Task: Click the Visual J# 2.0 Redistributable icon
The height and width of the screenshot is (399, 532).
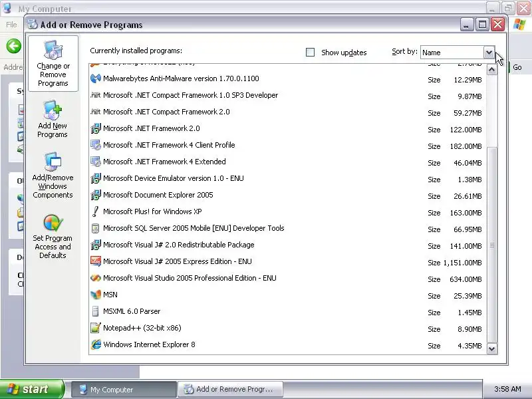Action: click(96, 245)
